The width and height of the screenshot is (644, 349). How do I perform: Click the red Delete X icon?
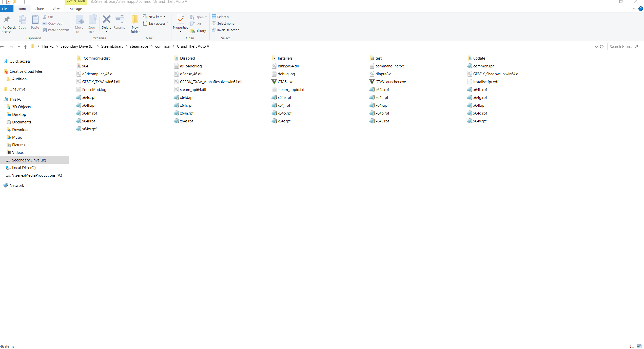pos(106,19)
